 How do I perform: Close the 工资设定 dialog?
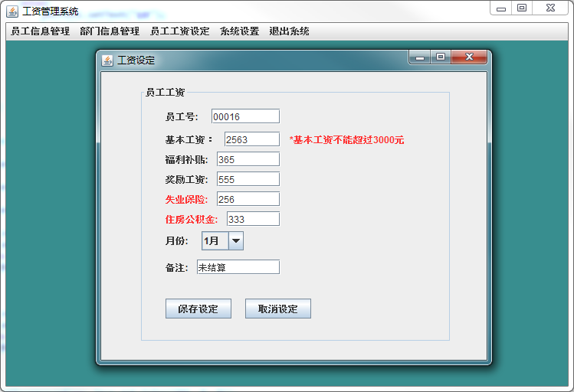[x=469, y=57]
